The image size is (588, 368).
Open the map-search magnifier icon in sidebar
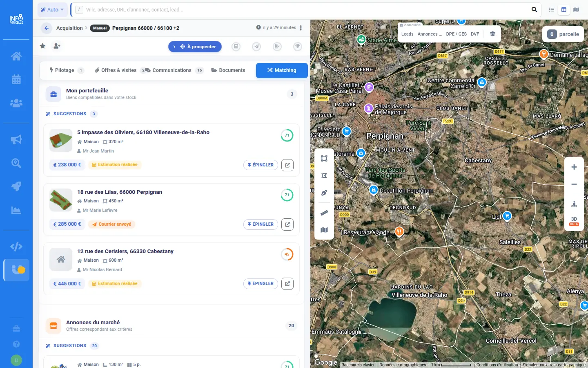point(16,163)
